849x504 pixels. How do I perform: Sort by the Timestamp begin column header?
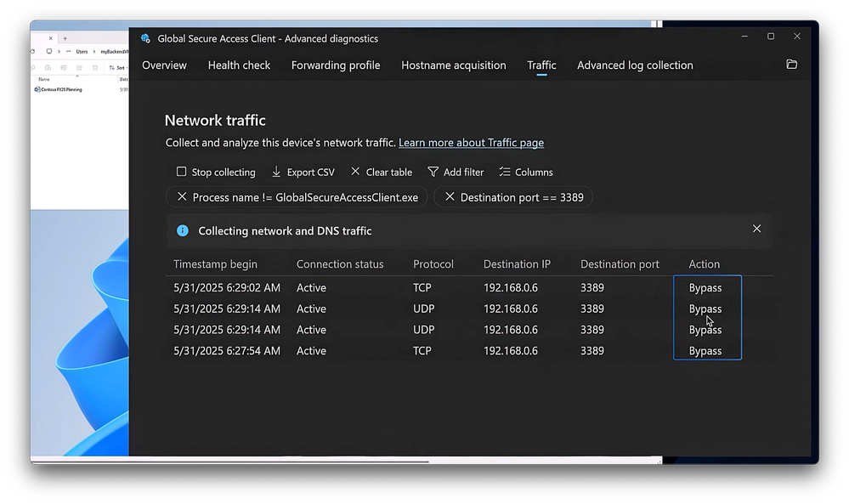point(215,264)
